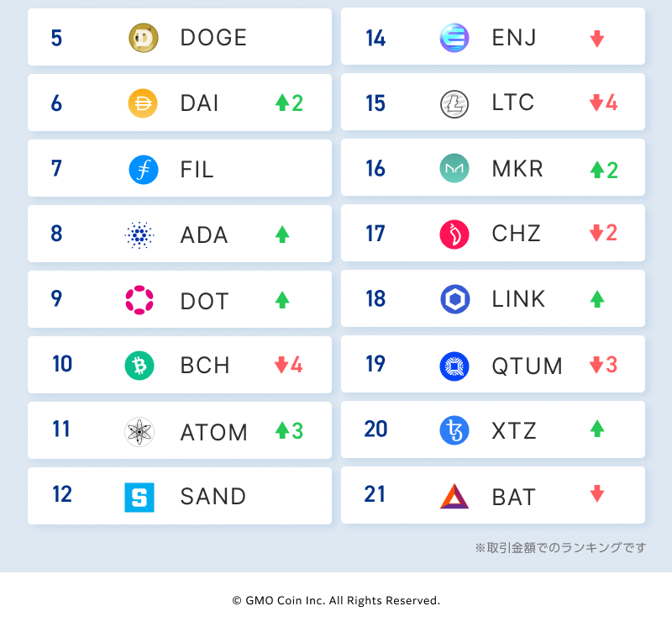Click the Litecoin LTC icon
The width and height of the screenshot is (672, 627).
[454, 103]
